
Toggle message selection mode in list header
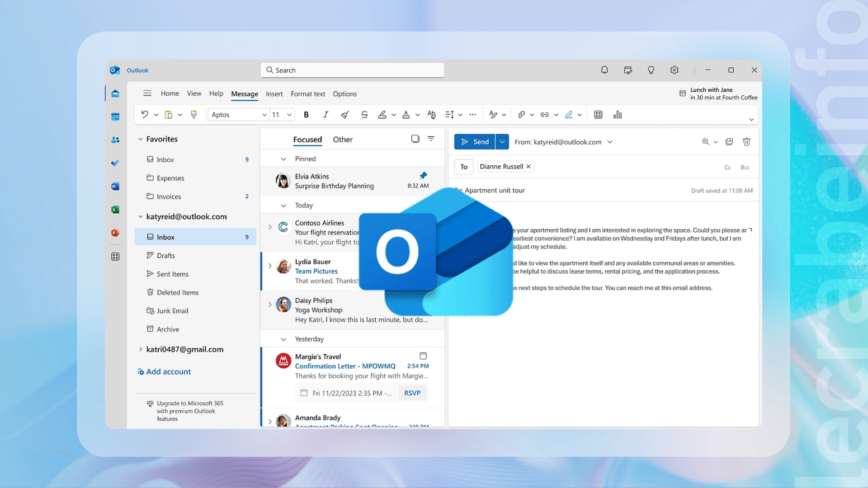tap(415, 139)
